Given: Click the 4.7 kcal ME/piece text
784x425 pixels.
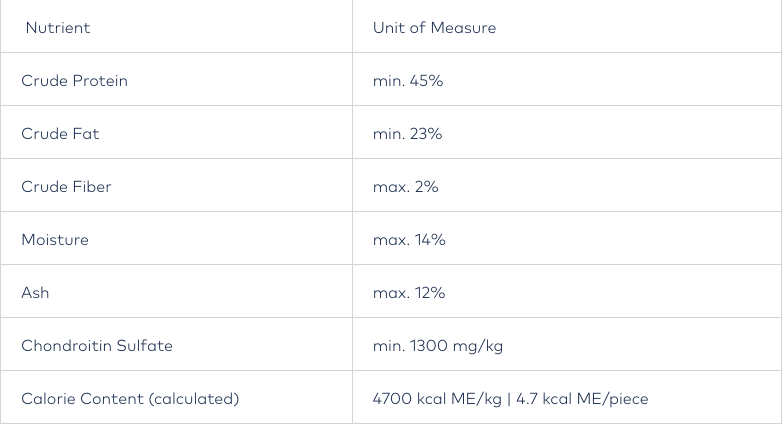Looking at the screenshot, I should click(582, 399).
